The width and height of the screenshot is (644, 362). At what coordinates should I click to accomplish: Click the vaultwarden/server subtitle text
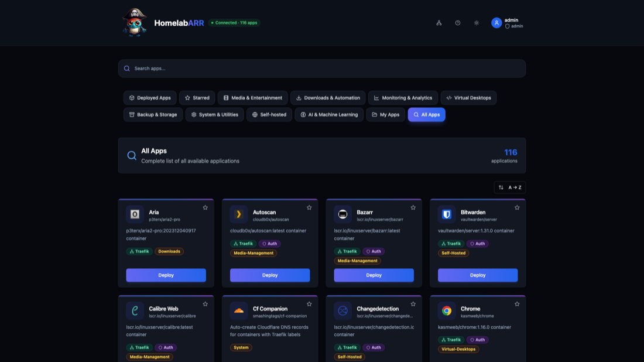coord(479,220)
